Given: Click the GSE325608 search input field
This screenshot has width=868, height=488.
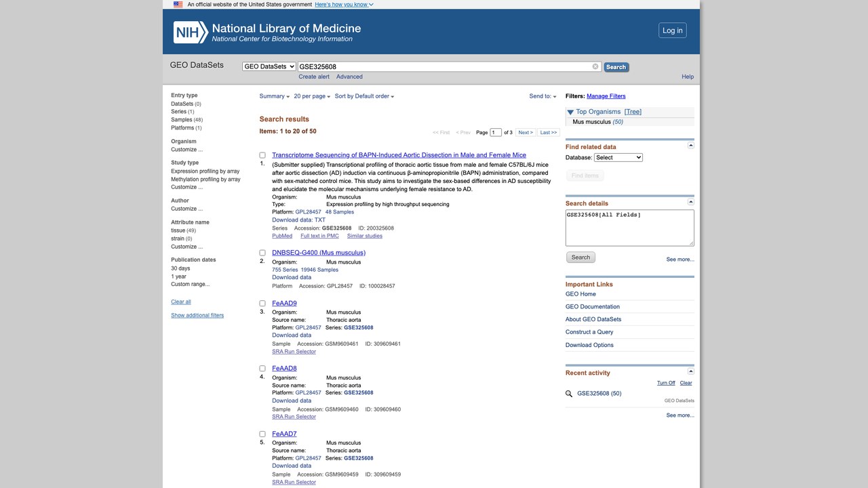Looking at the screenshot, I should [450, 66].
